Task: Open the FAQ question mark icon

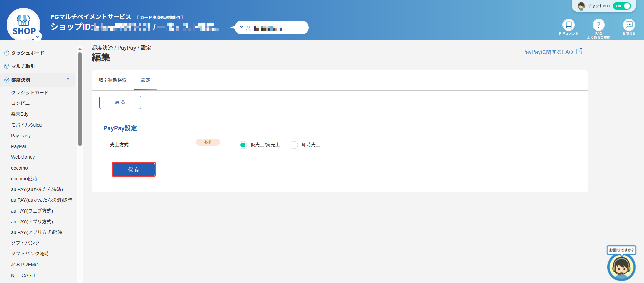Action: click(598, 25)
